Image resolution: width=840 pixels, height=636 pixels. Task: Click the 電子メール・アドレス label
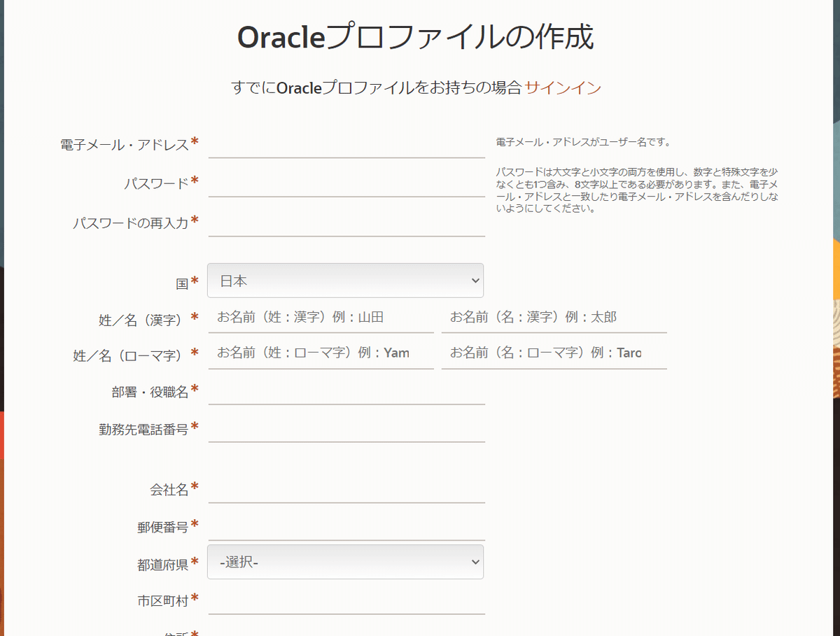pos(125,145)
